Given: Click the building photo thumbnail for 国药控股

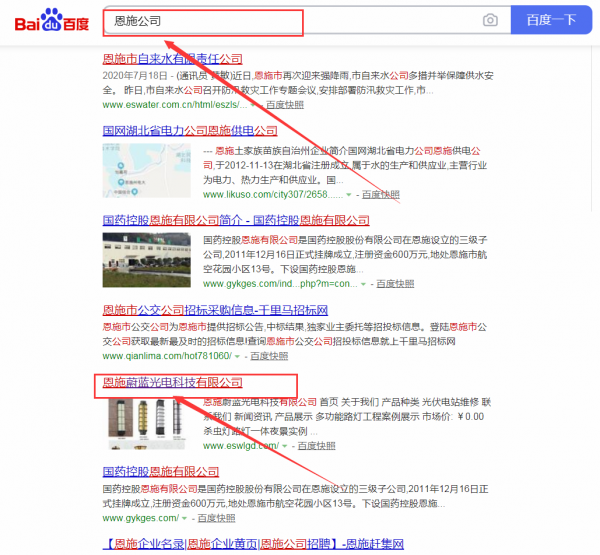Looking at the screenshot, I should point(147,259).
